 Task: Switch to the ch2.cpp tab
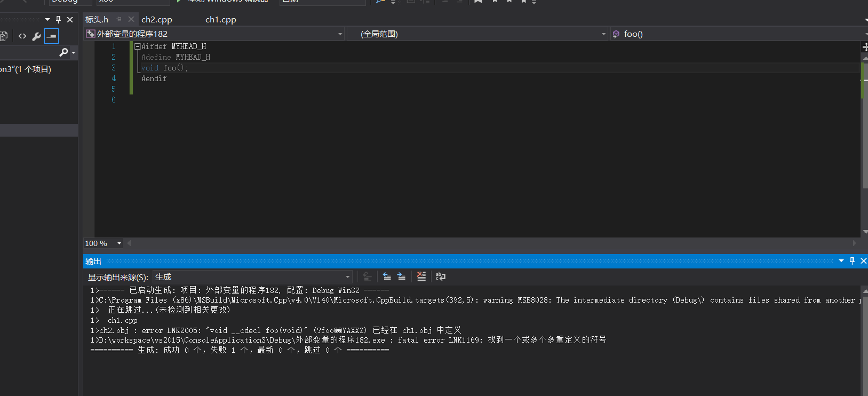point(156,19)
